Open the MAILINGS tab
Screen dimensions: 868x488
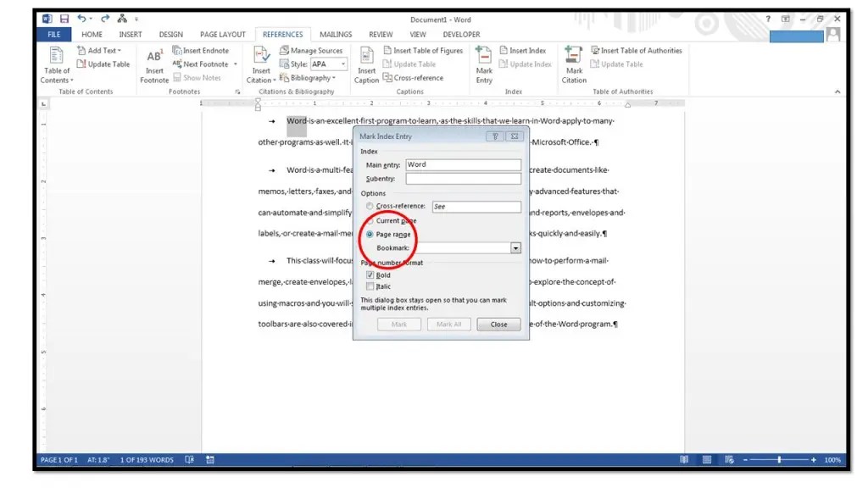point(336,34)
